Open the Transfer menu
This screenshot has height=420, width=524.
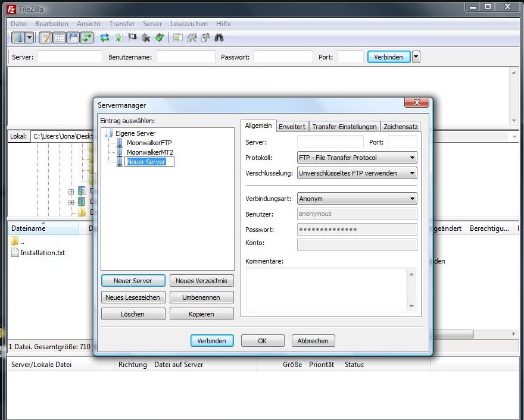click(121, 24)
